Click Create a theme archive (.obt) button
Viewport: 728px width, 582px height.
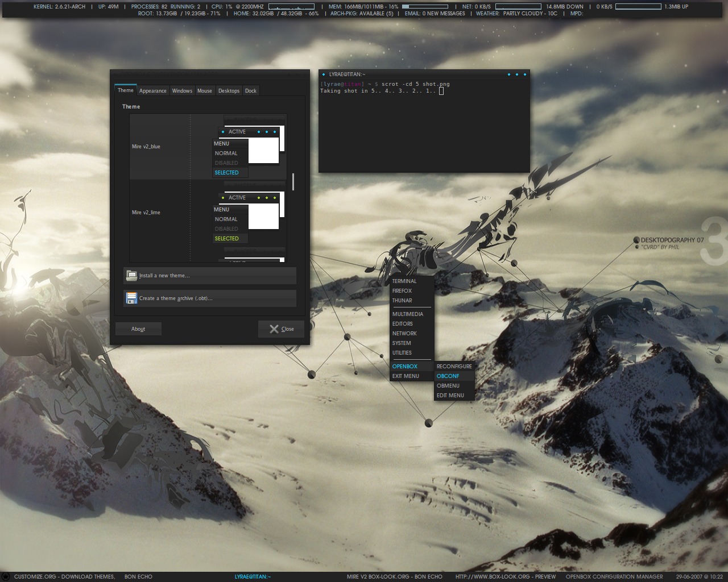(x=210, y=298)
